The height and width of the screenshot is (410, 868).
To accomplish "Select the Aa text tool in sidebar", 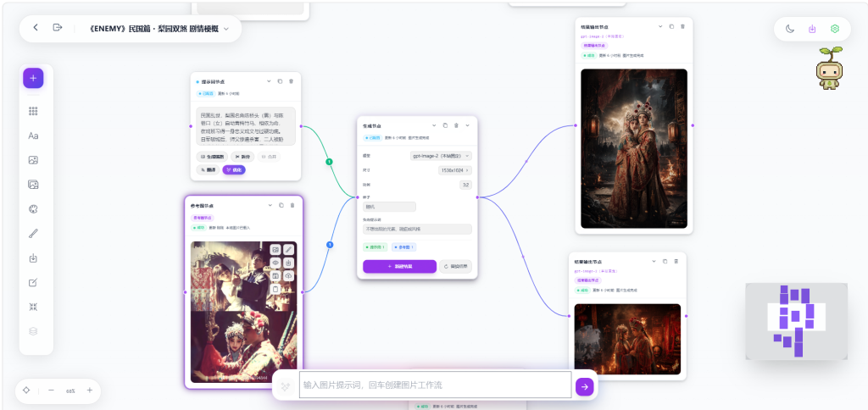I will coord(33,136).
